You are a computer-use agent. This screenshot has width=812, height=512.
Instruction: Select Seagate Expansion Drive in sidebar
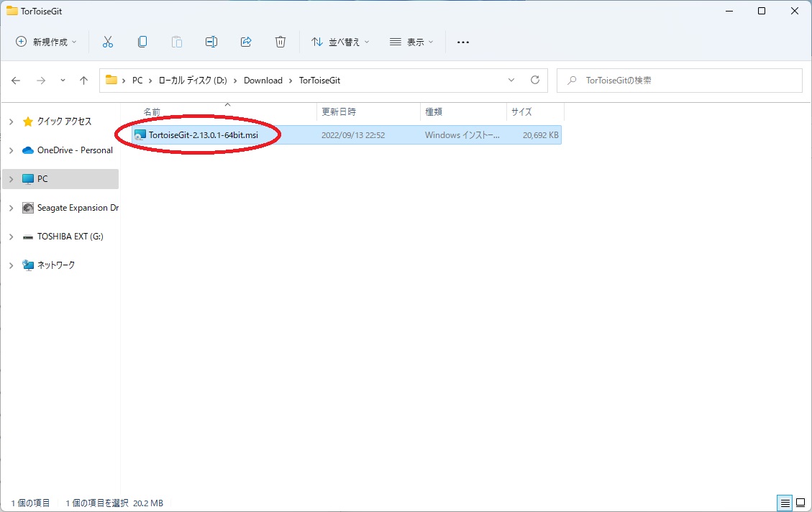(78, 208)
